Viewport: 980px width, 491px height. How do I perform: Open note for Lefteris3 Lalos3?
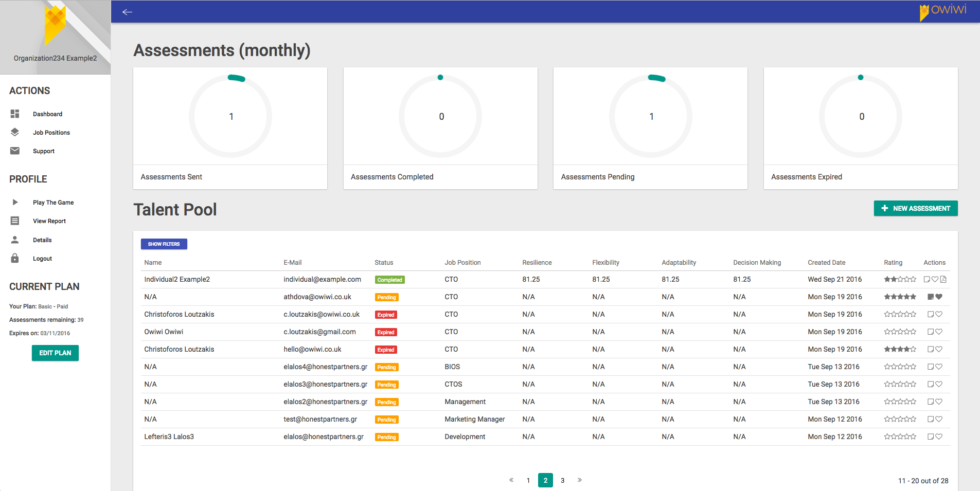click(x=931, y=437)
